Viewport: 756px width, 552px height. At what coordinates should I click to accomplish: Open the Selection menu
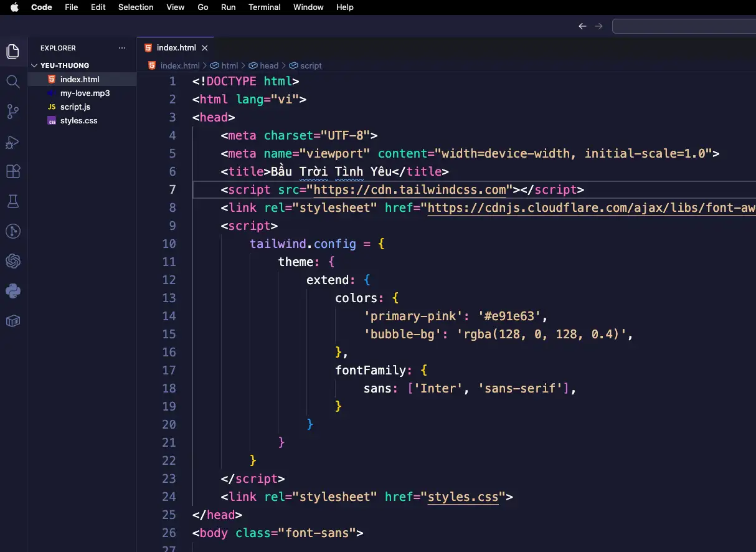pos(136,7)
